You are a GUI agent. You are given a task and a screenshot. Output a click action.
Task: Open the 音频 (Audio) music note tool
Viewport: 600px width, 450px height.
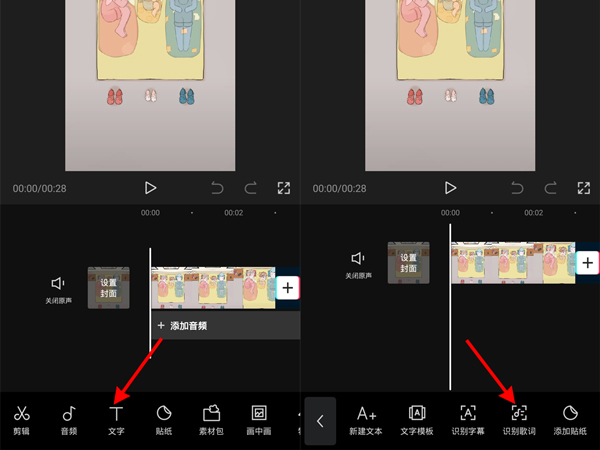(x=68, y=420)
